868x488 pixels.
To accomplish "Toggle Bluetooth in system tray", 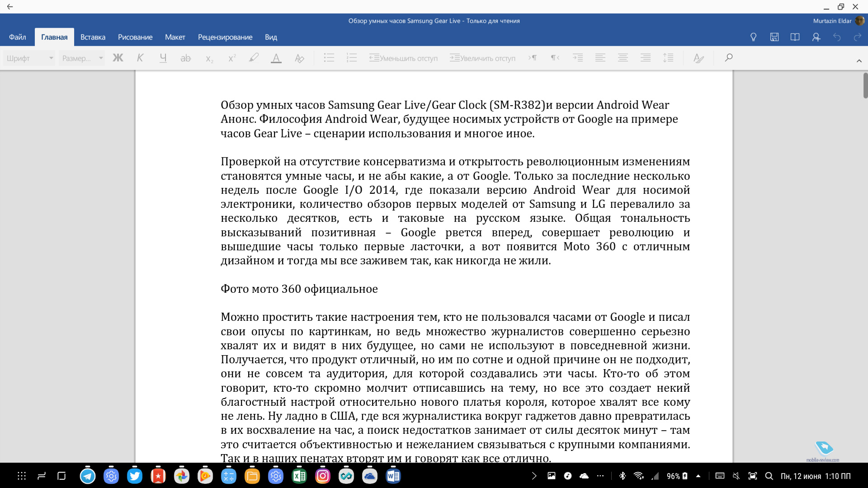I will 623,476.
